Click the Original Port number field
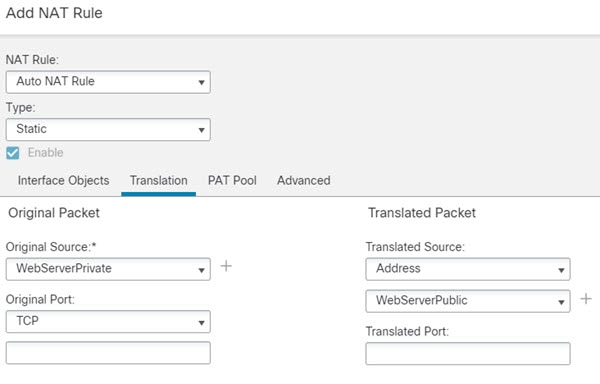Image resolution: width=600 pixels, height=384 pixels. tap(108, 353)
